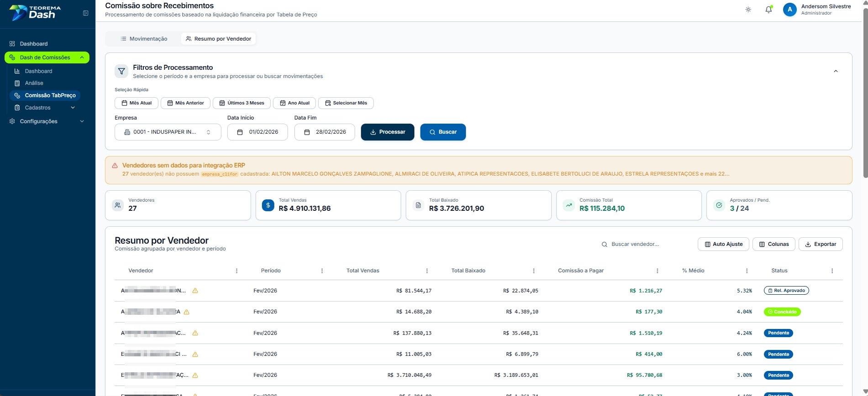The image size is (868, 396).
Task: Apply Mês Atual quick selection
Action: point(137,103)
